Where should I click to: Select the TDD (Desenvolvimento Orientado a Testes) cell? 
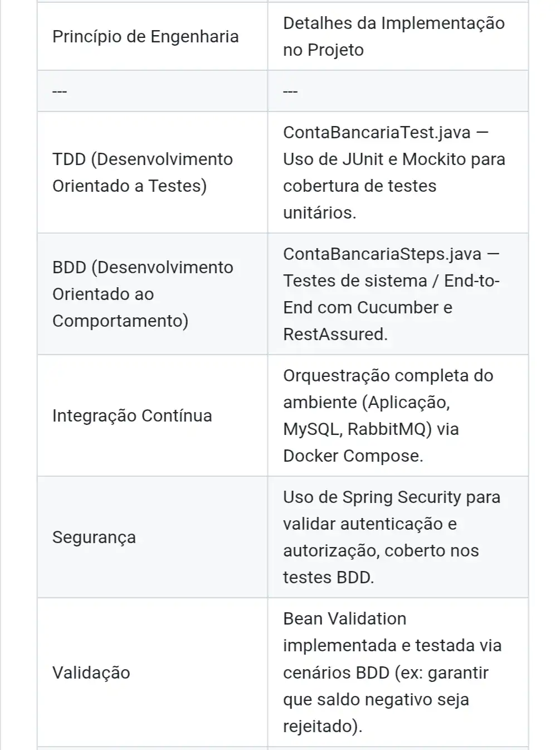click(x=143, y=172)
